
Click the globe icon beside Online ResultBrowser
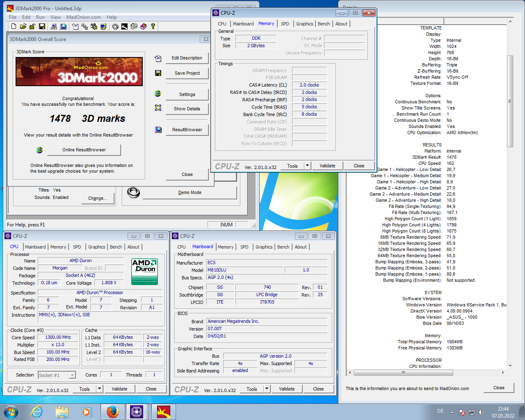39,150
